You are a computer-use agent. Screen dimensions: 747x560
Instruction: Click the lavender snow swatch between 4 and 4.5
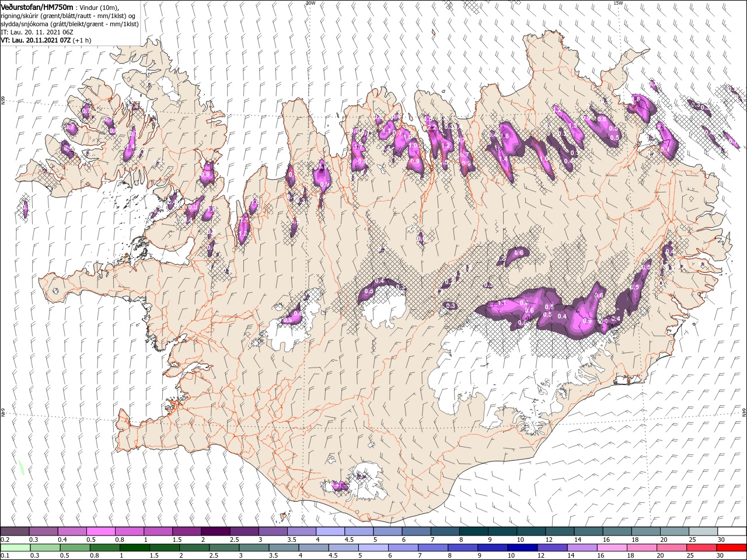coord(330,531)
